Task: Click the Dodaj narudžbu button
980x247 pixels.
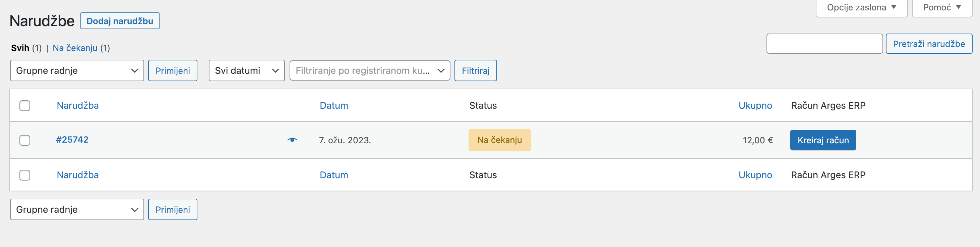Action: (x=120, y=21)
